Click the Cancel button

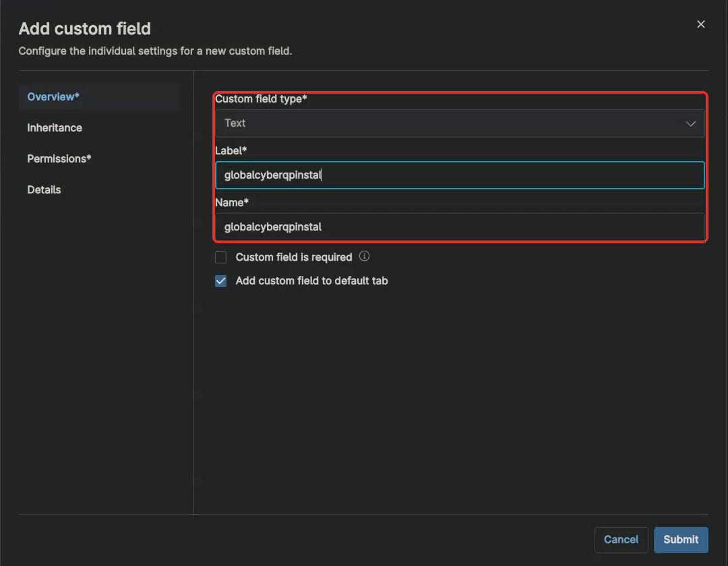coord(621,540)
